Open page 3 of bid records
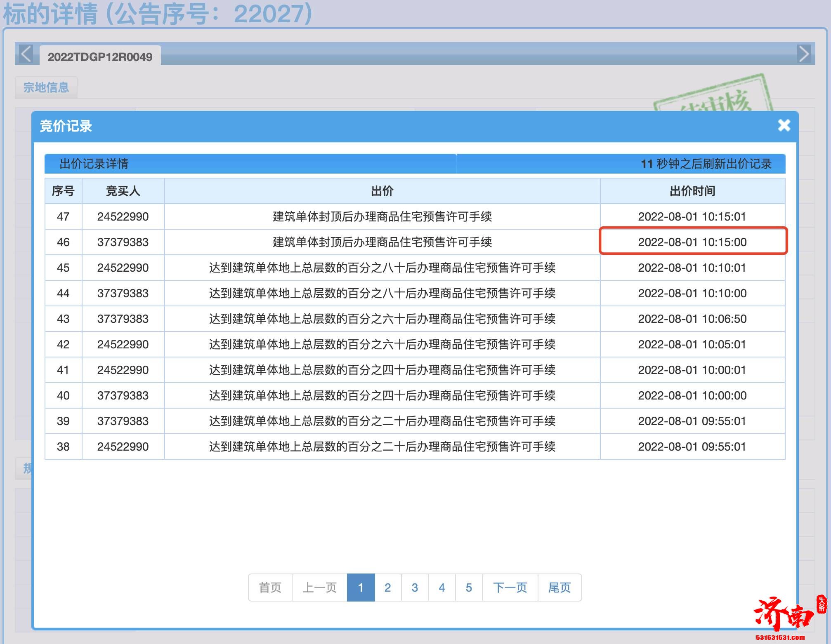Image resolution: width=831 pixels, height=644 pixels. (x=414, y=588)
